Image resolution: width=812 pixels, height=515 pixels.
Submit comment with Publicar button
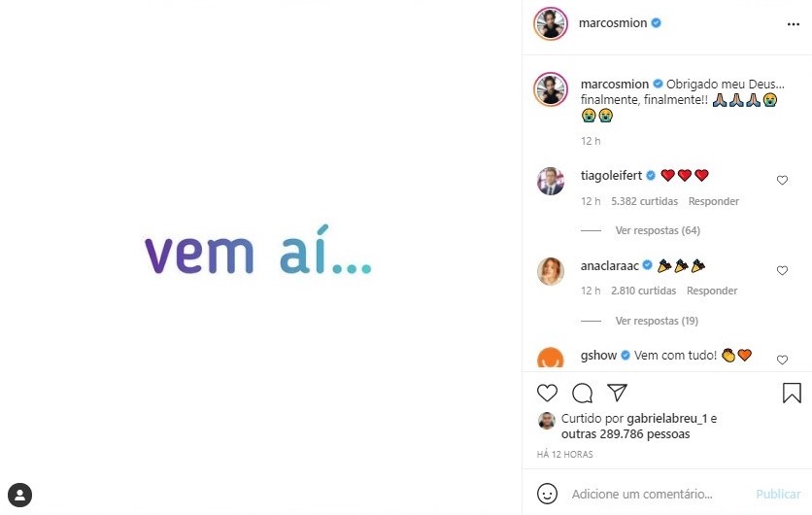[x=778, y=495]
